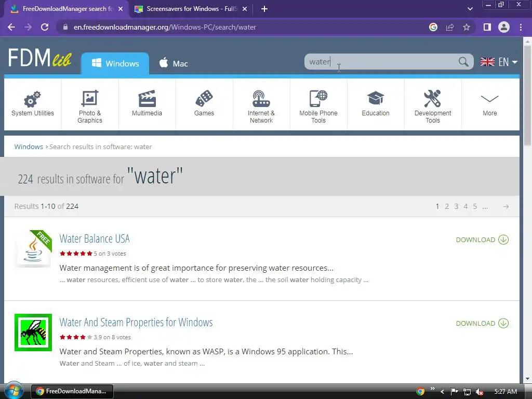
Task: Open the Windows Start button
Action: [14, 391]
